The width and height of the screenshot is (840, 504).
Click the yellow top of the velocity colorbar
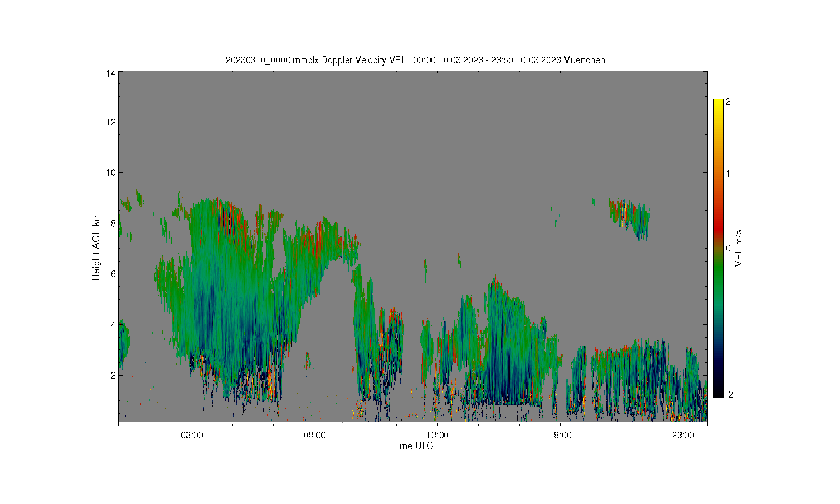point(718,104)
